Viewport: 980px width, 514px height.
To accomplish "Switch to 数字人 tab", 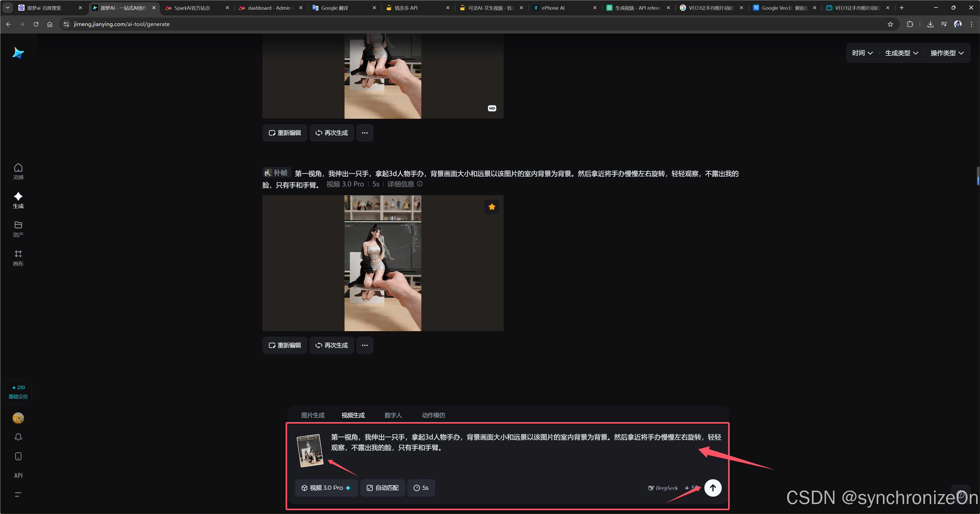I will tap(393, 415).
